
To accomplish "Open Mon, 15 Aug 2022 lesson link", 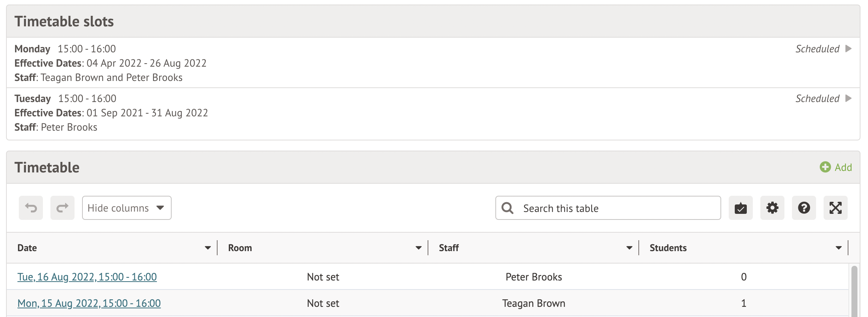I will coord(89,303).
